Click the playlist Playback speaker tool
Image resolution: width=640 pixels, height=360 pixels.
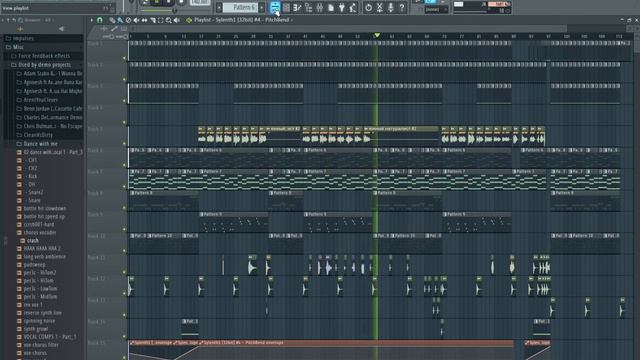tap(177, 20)
